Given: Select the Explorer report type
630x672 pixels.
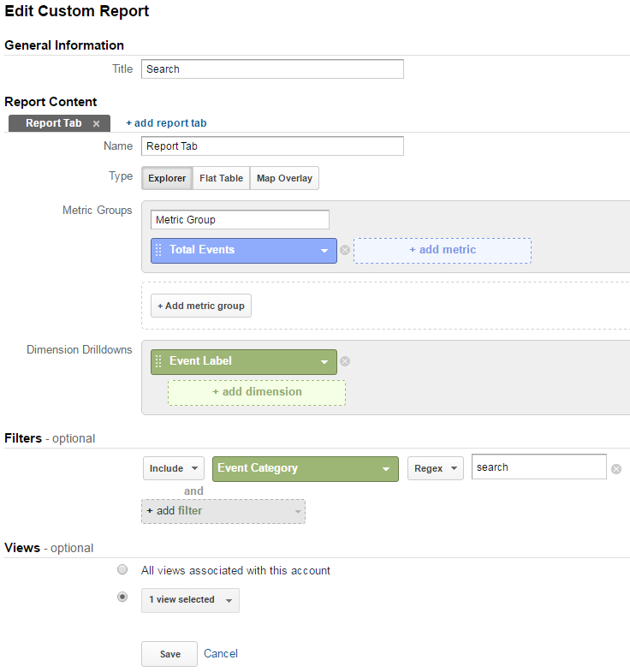Looking at the screenshot, I should point(167,178).
